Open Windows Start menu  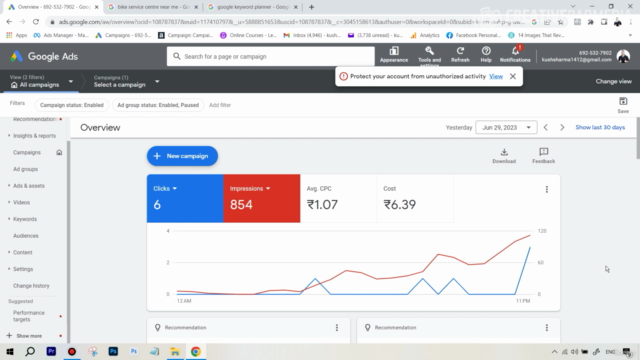pos(10,351)
